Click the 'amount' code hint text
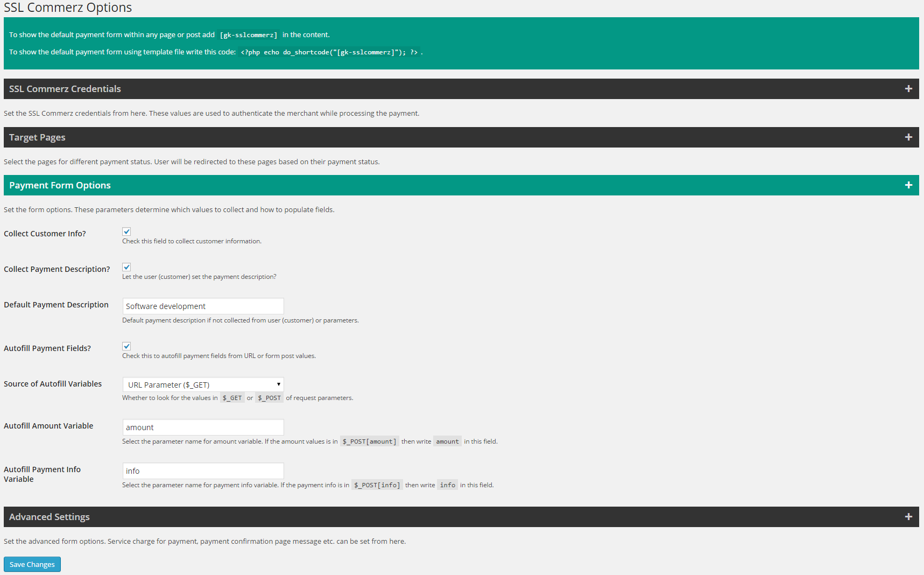Viewport: 924px width, 575px height. [447, 441]
